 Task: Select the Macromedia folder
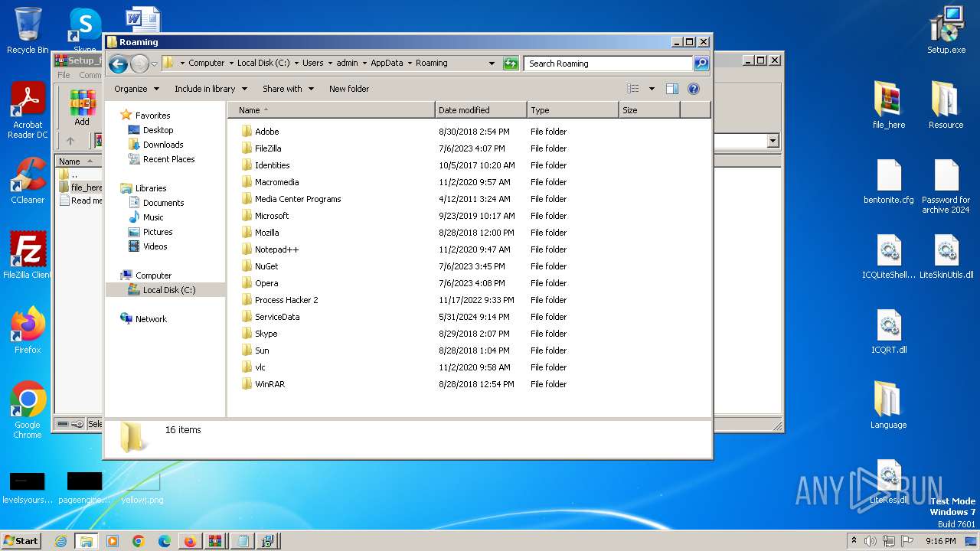[x=276, y=182]
